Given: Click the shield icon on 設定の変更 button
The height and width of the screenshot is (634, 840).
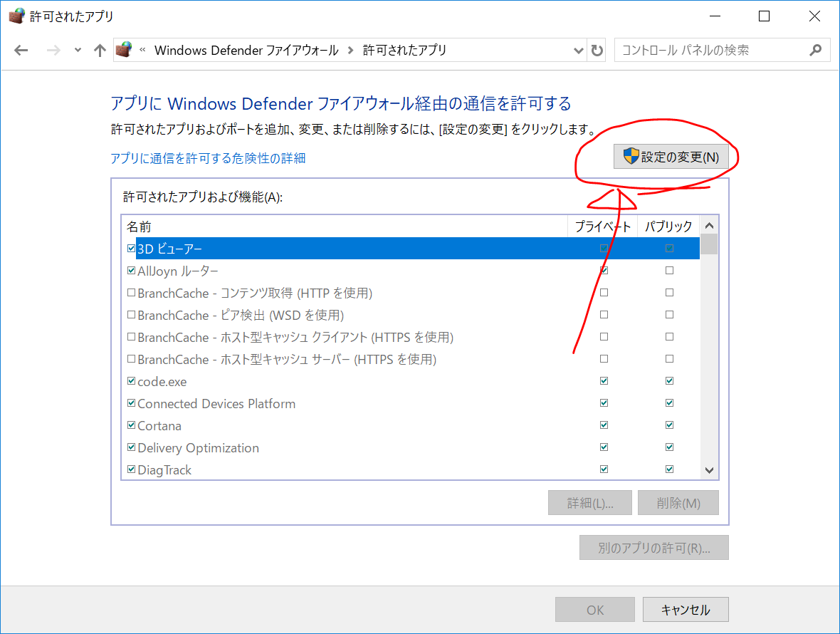Looking at the screenshot, I should (x=631, y=157).
